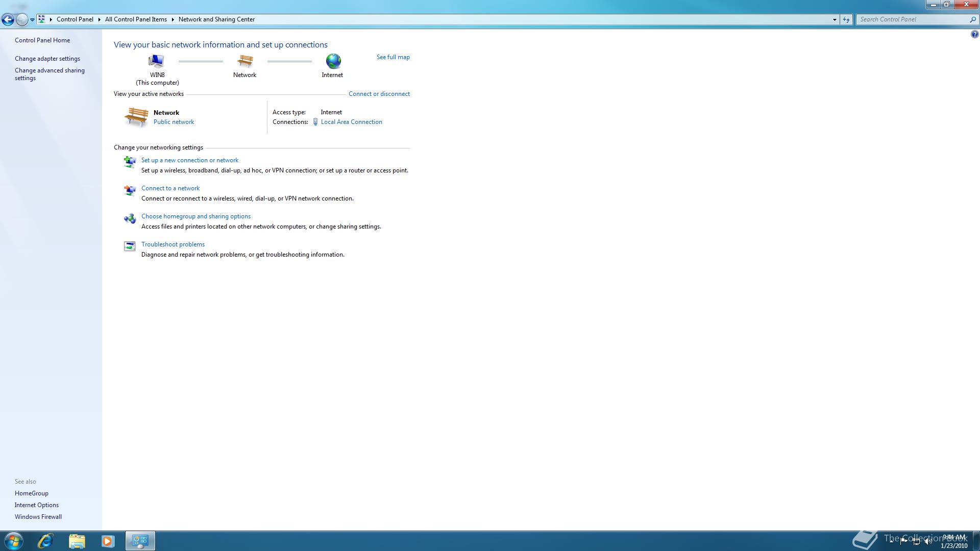Open Change adapter settings link
This screenshot has height=551, width=980.
[x=47, y=59]
